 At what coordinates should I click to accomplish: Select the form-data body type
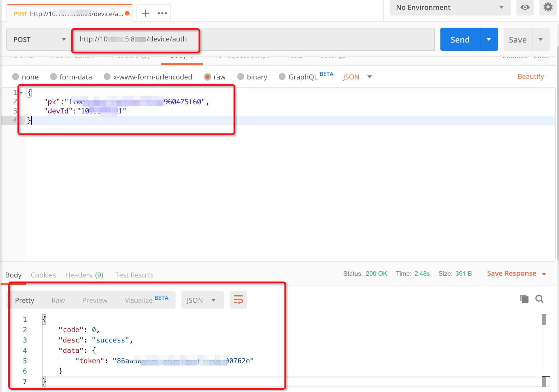pos(54,77)
